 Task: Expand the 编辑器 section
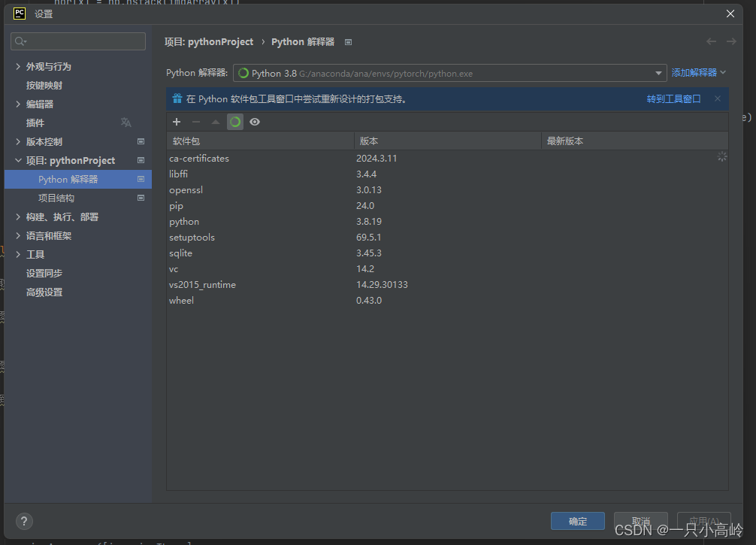click(x=18, y=104)
